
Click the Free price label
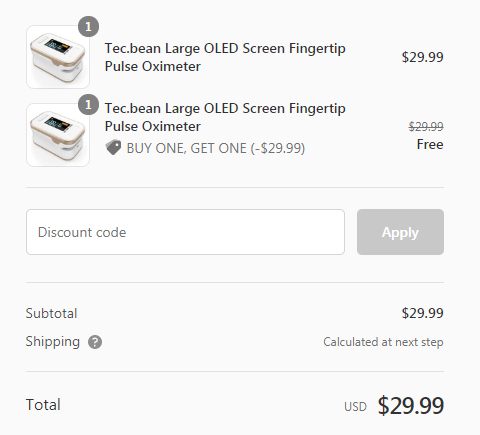pyautogui.click(x=430, y=144)
